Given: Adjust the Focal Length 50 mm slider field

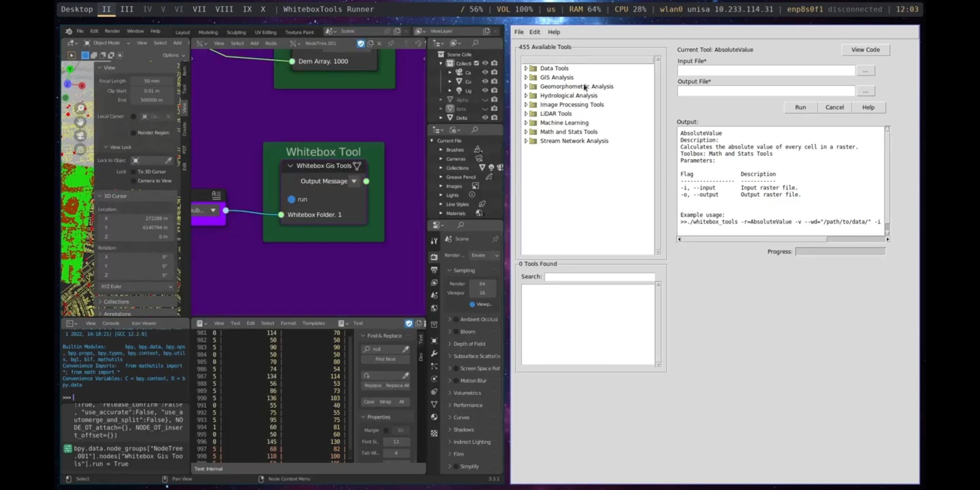Looking at the screenshot, I should (x=152, y=81).
